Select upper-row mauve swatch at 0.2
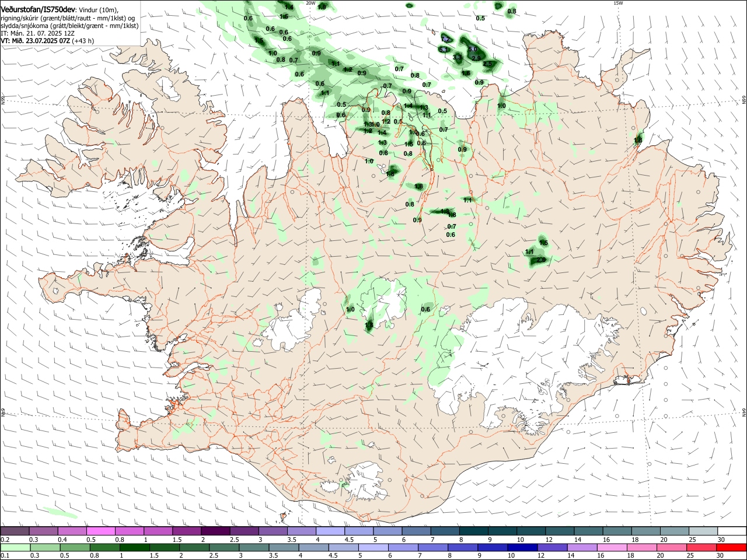This screenshot has height=560, width=747. pyautogui.click(x=15, y=531)
